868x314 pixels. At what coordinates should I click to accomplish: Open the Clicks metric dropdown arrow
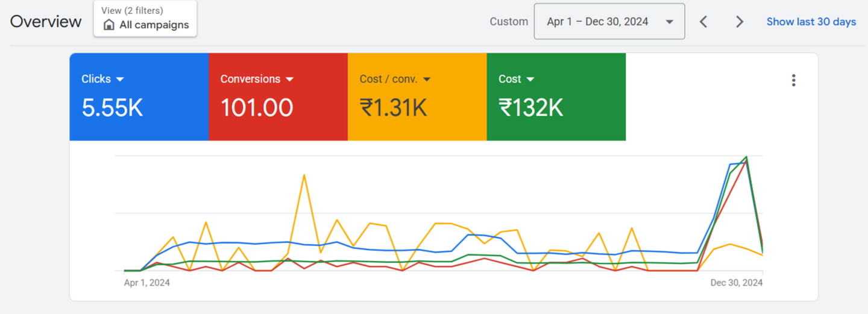coord(120,80)
